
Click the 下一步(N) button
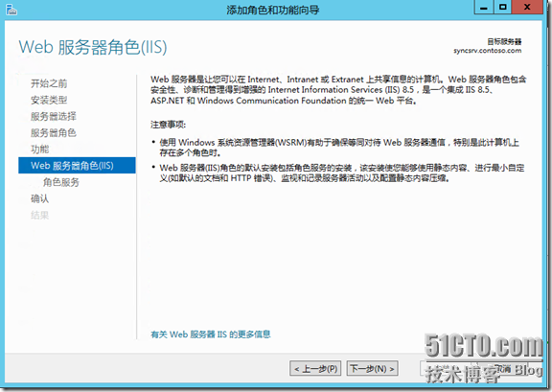coord(373,369)
